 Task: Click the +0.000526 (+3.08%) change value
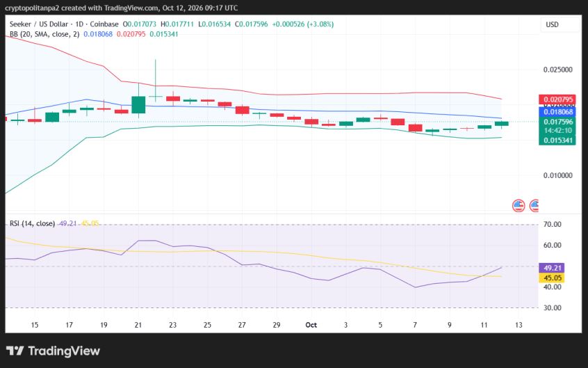(302, 24)
